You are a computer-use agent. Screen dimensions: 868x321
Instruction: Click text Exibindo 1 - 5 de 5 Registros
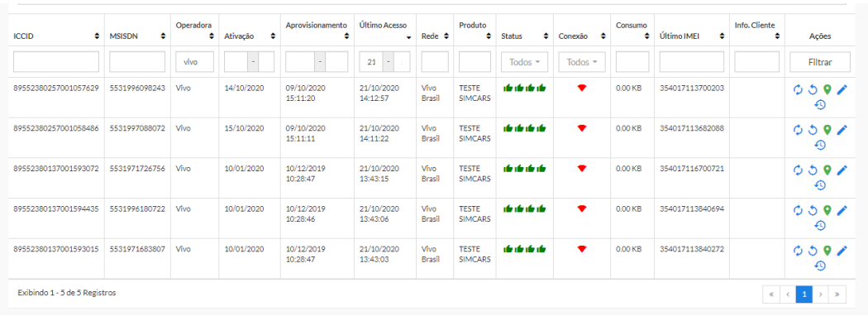coord(67,292)
